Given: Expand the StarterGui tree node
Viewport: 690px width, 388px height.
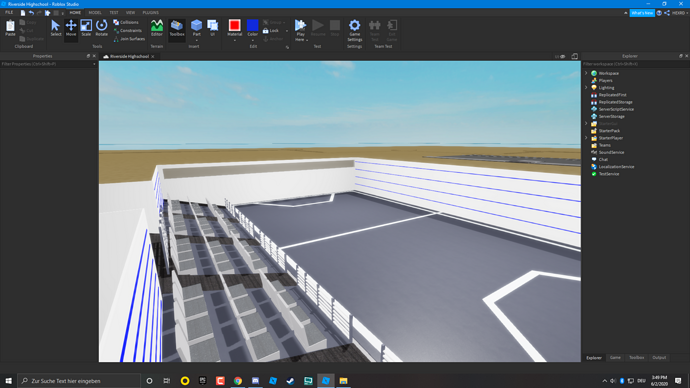Looking at the screenshot, I should [x=586, y=124].
